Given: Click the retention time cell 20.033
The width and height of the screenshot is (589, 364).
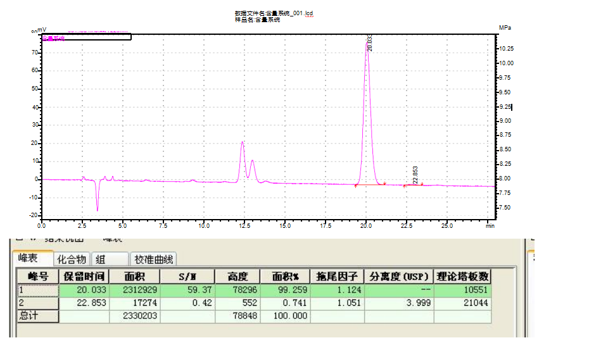Looking at the screenshot, I should point(84,290).
